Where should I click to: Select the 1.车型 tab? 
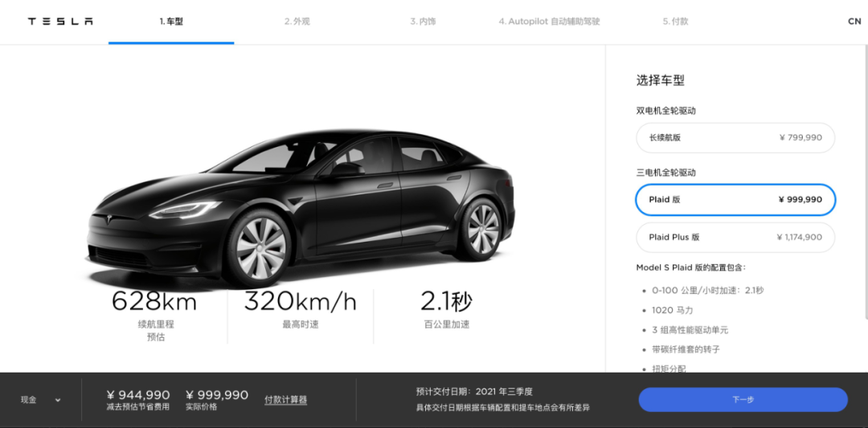[171, 22]
